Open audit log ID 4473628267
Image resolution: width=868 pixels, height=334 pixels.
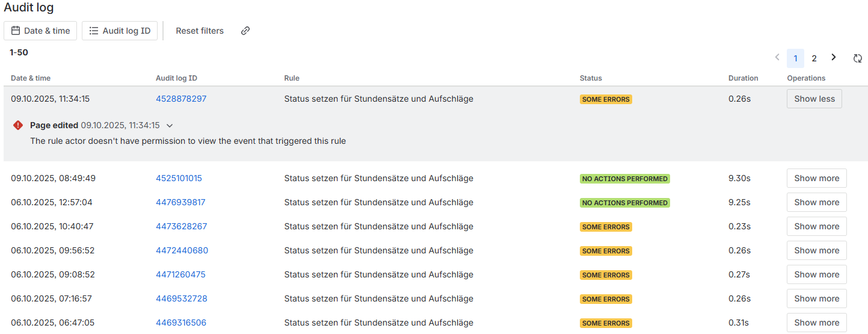click(x=181, y=226)
